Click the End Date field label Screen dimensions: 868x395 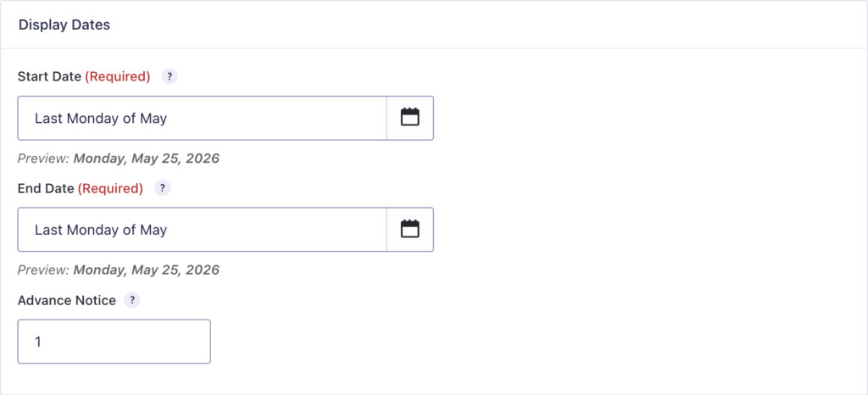coord(46,188)
